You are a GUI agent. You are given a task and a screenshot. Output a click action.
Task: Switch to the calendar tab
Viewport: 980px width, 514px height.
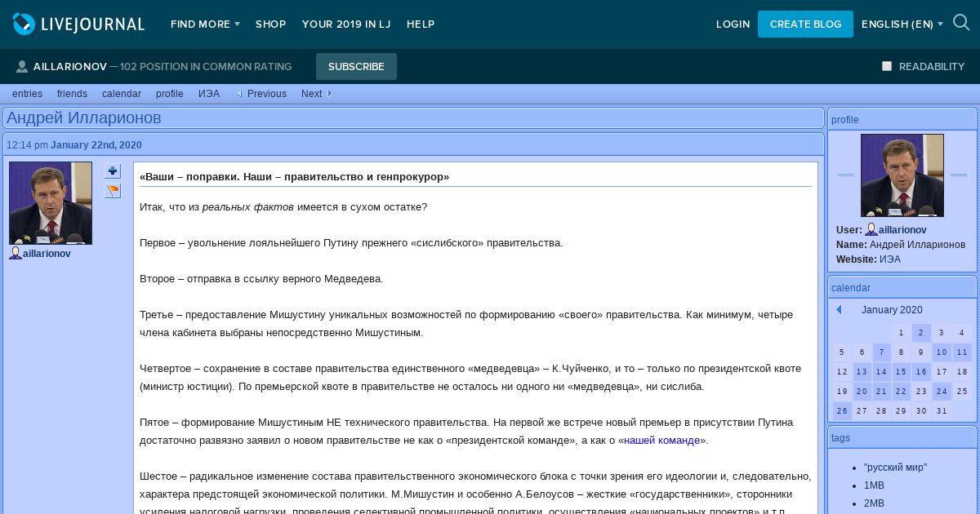[x=122, y=94]
